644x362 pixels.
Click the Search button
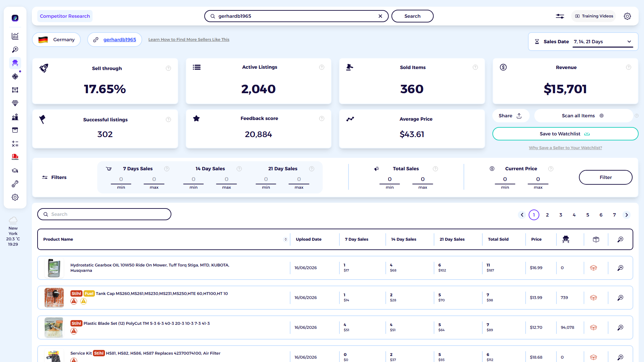pos(412,16)
